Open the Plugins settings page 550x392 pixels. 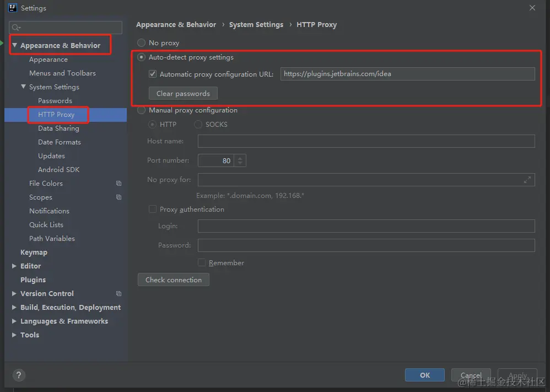[x=33, y=280]
